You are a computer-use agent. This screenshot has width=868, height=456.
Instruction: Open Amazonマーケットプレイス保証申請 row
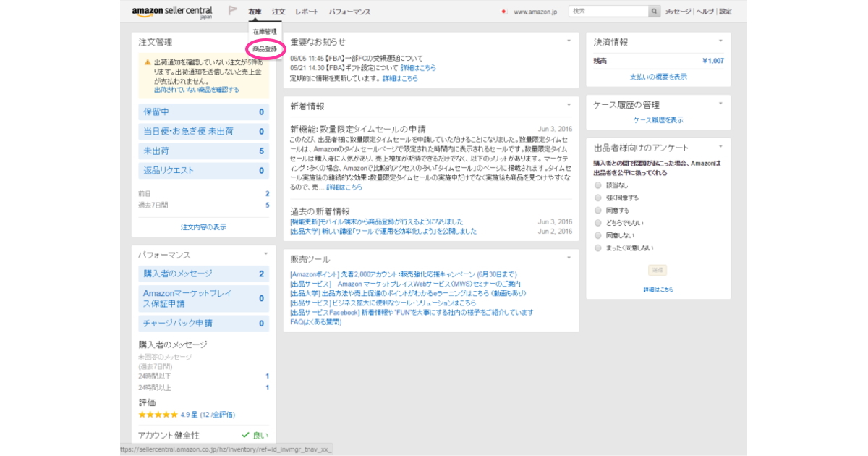click(204, 298)
